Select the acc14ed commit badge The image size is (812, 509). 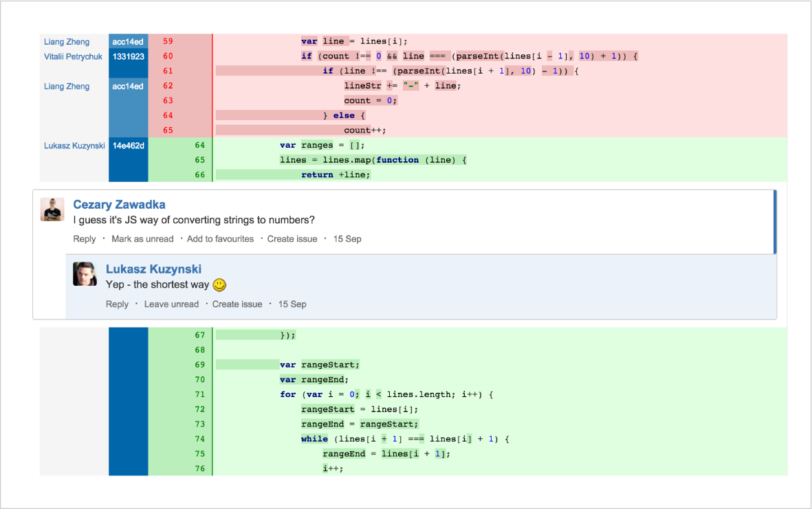(127, 41)
